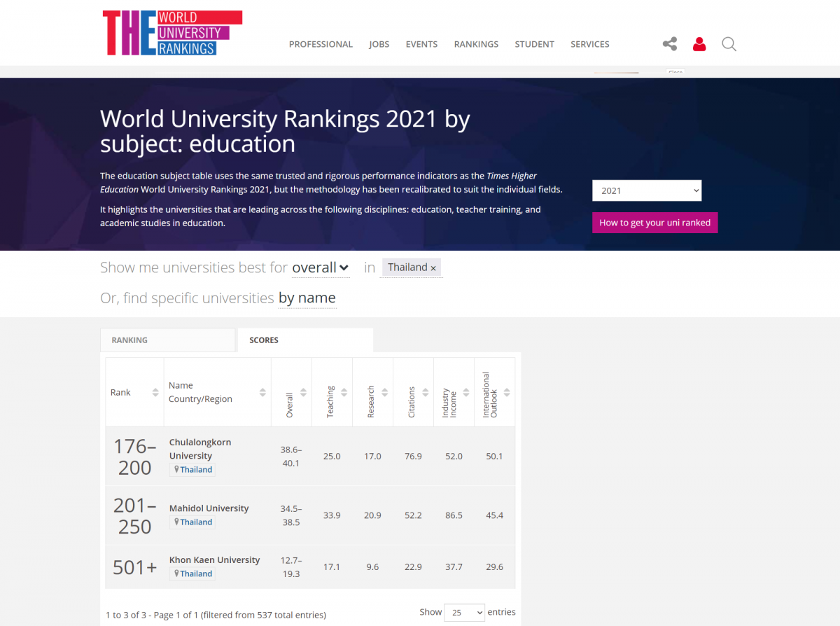Screen dimensions: 840x626
Task: Click location pin beside Chulalongkorn's Thailand tag
Action: point(176,470)
